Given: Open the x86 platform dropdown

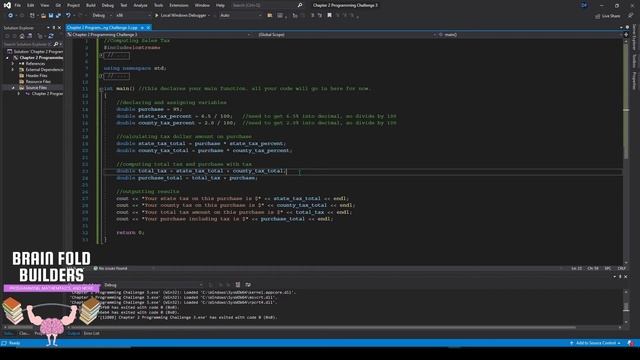Looking at the screenshot, I should click(133, 16).
